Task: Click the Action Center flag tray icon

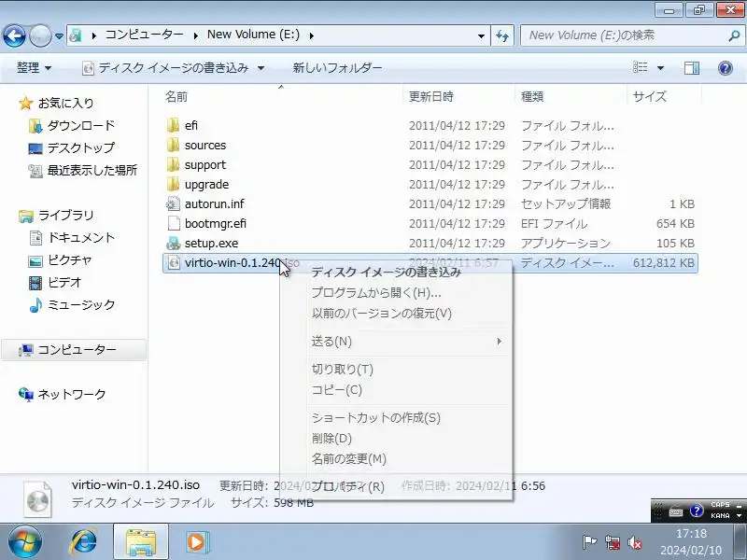Action: [589, 542]
